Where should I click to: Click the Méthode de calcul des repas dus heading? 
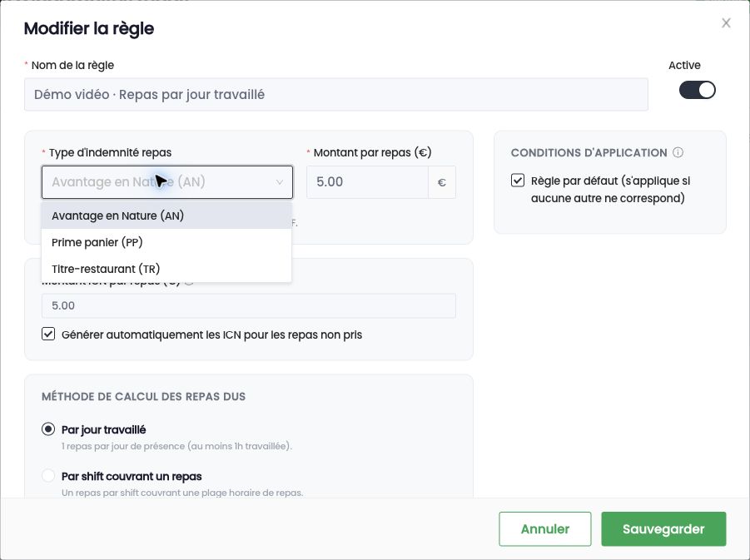tap(143, 396)
